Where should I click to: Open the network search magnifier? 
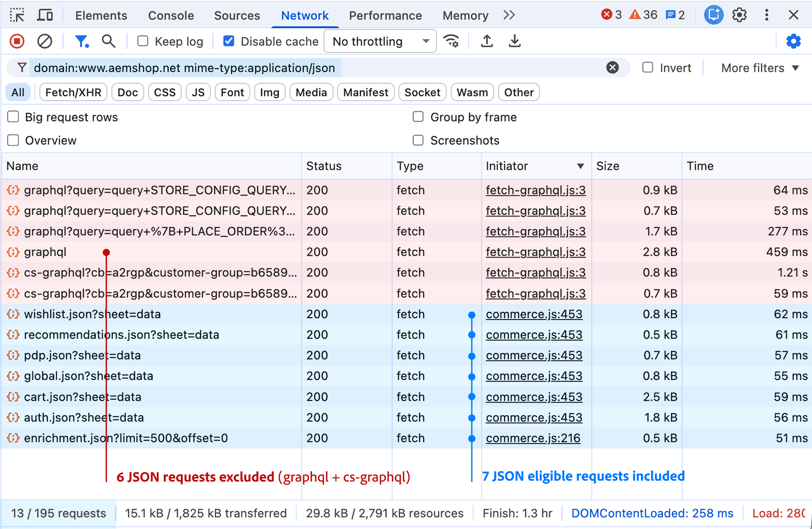(x=109, y=41)
